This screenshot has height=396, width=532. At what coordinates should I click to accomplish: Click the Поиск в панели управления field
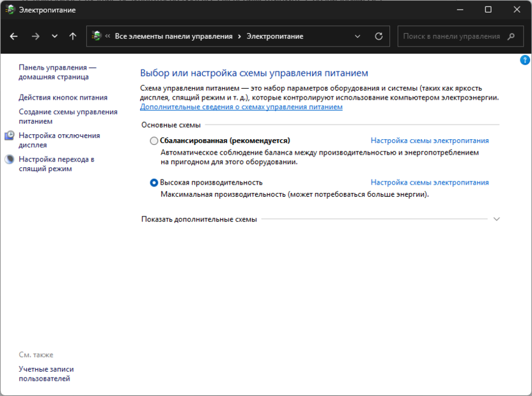[x=451, y=36]
